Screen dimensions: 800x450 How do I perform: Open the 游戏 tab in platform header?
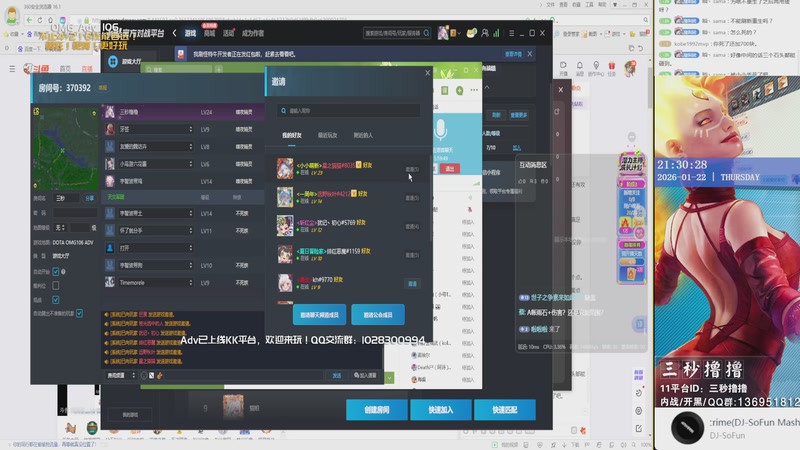pos(190,33)
